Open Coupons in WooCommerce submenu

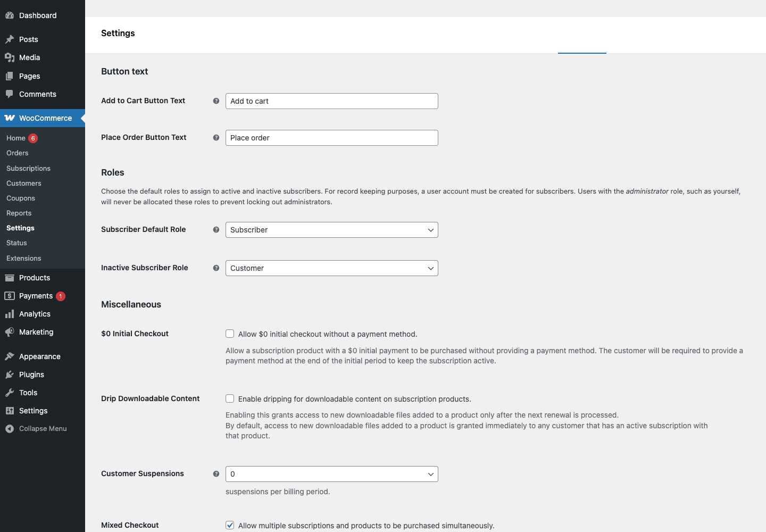coord(21,198)
